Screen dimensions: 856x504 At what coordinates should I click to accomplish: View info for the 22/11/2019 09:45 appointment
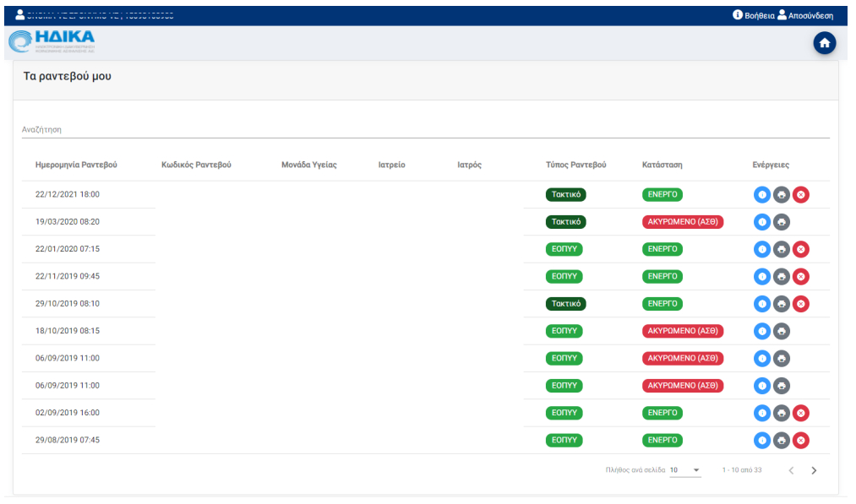762,277
